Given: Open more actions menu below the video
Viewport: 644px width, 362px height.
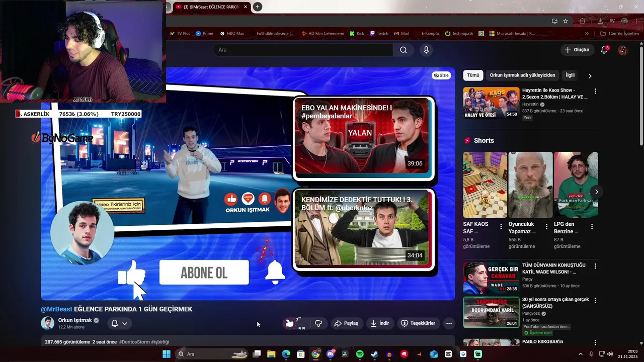Looking at the screenshot, I should point(449,323).
